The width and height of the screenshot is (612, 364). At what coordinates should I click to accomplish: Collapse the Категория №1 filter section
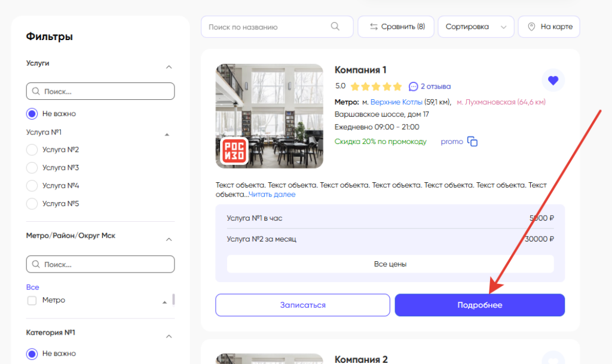[169, 337]
